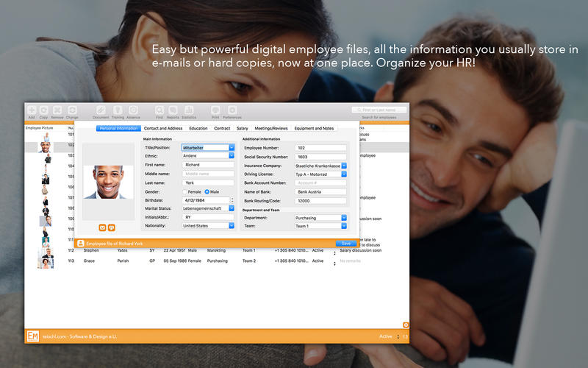Click the EM logo in the footer
Image resolution: width=588 pixels, height=368 pixels.
pyautogui.click(x=33, y=336)
